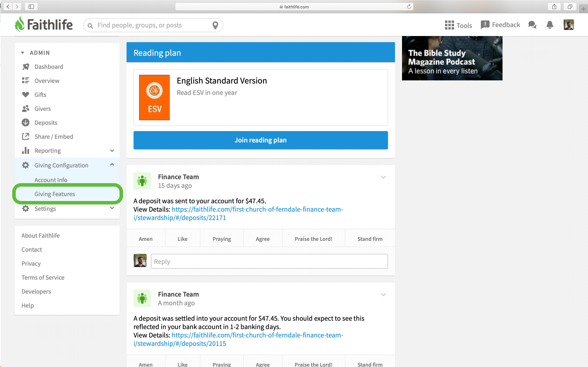This screenshot has height=367, width=588.
Task: Click the Giving Configuration gear icon
Action: [x=26, y=165]
